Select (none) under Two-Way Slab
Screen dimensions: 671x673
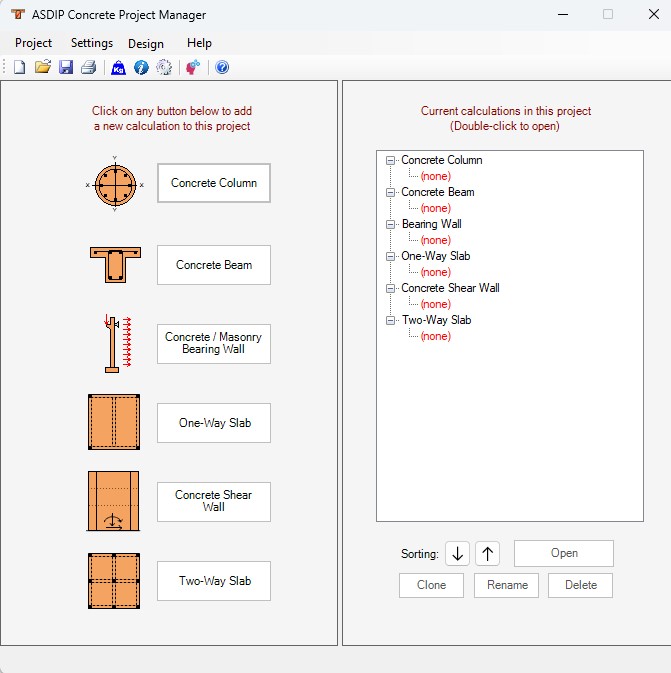click(x=436, y=336)
